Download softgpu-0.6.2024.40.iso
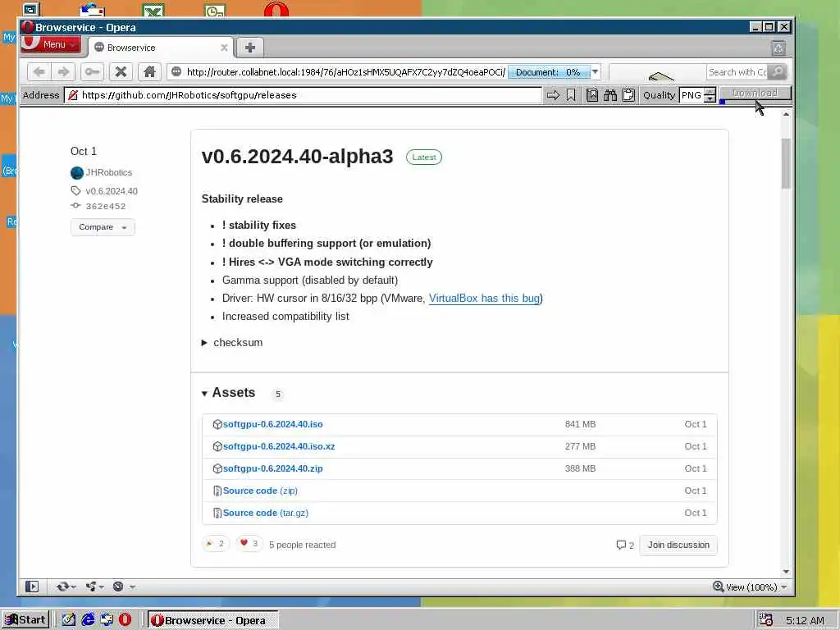 coord(272,424)
